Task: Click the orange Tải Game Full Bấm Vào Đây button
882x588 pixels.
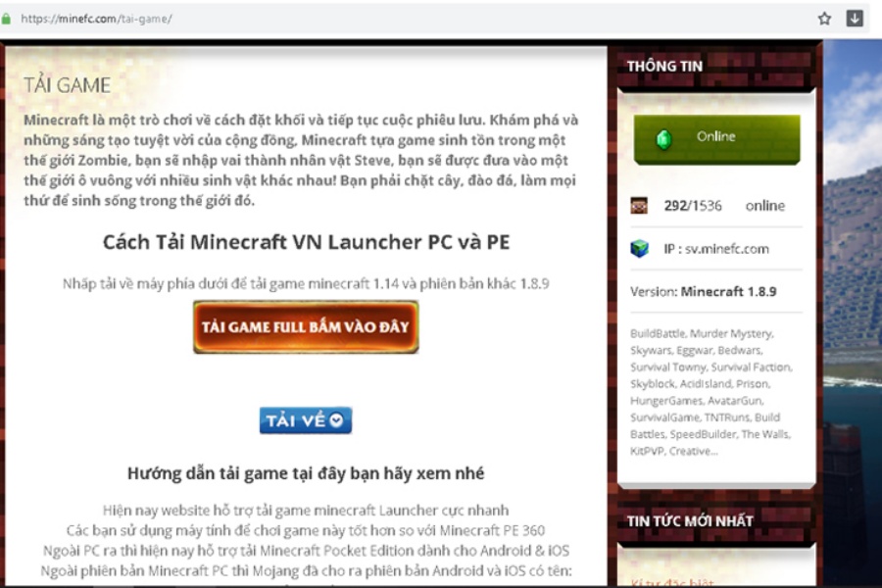Action: coord(306,327)
